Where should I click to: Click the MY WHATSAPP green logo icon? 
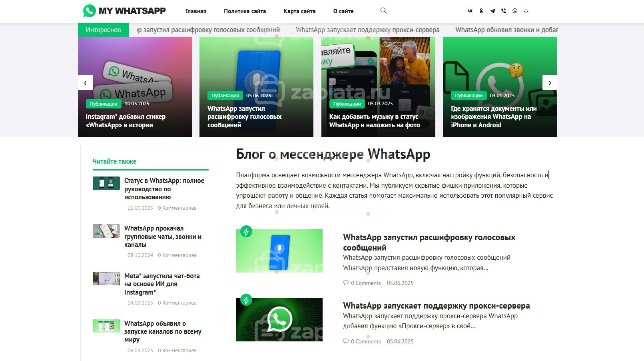pyautogui.click(x=89, y=11)
